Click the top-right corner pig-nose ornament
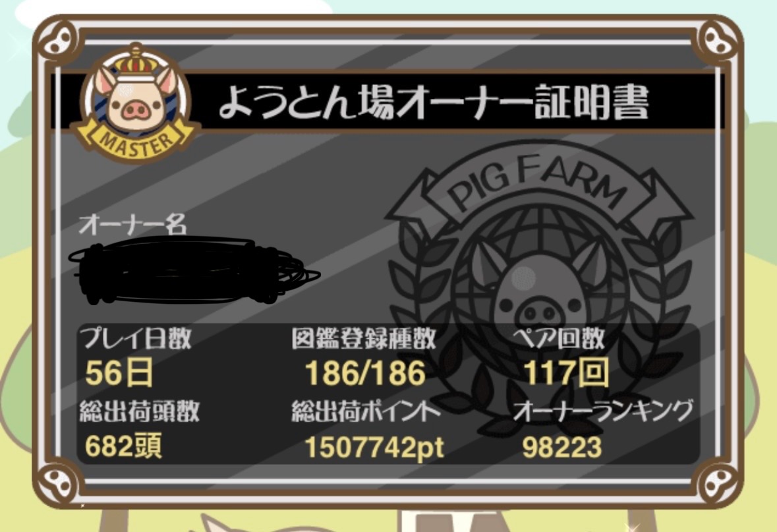The image size is (777, 532). click(x=717, y=41)
